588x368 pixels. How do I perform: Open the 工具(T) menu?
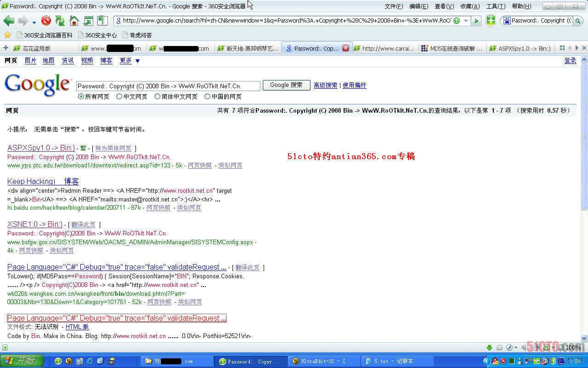[x=496, y=6]
